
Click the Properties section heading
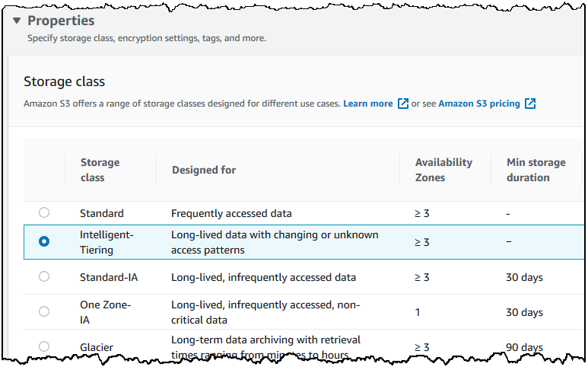pyautogui.click(x=61, y=21)
